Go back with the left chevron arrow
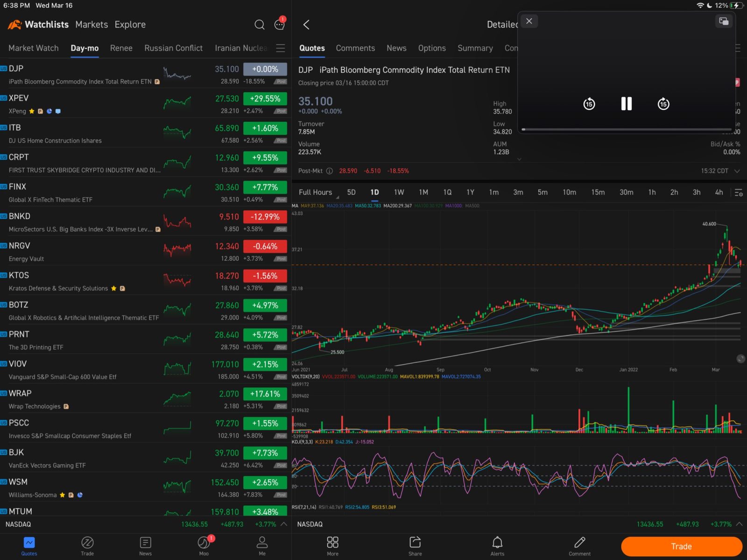 point(306,25)
